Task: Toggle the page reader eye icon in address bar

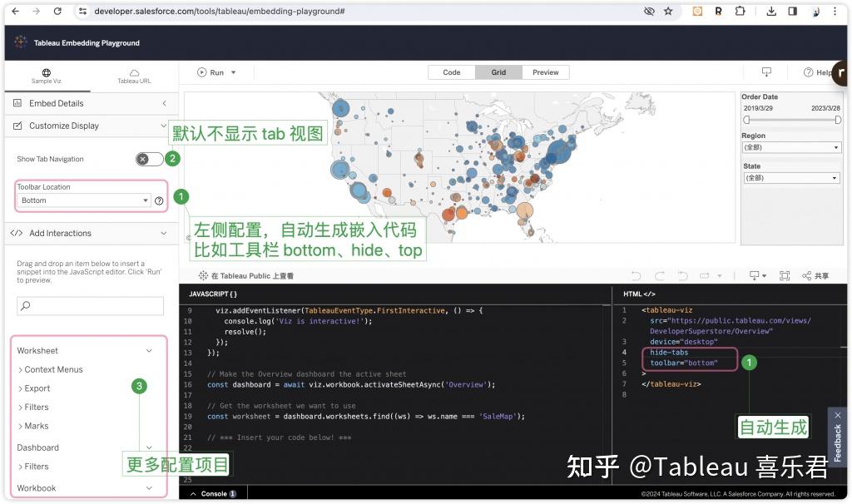Action: (x=649, y=11)
